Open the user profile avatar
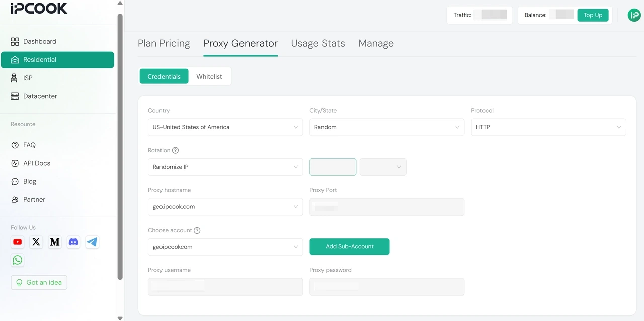 pos(634,15)
